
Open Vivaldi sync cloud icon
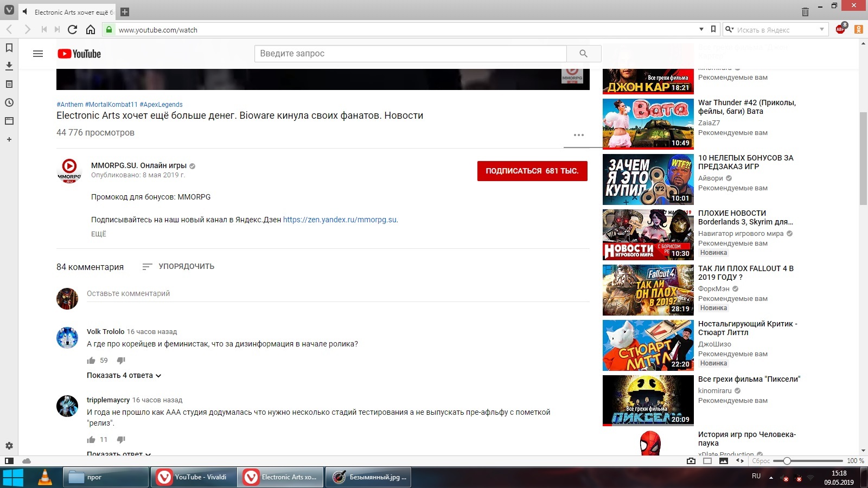[26, 461]
